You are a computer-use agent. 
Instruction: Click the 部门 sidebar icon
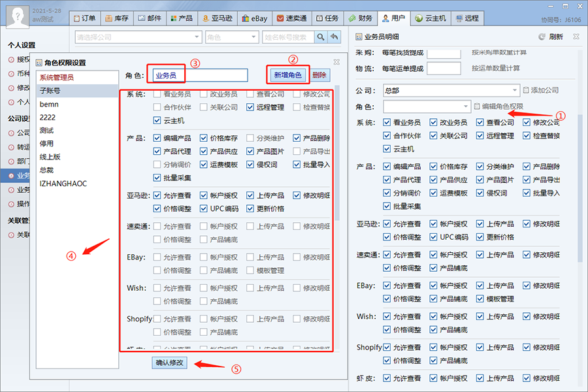pos(11,161)
